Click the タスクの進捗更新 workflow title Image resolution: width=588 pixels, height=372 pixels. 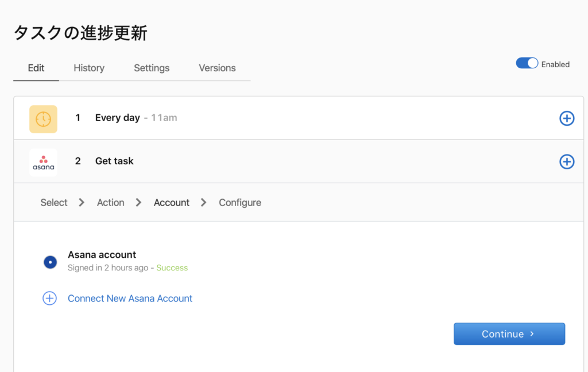80,33
